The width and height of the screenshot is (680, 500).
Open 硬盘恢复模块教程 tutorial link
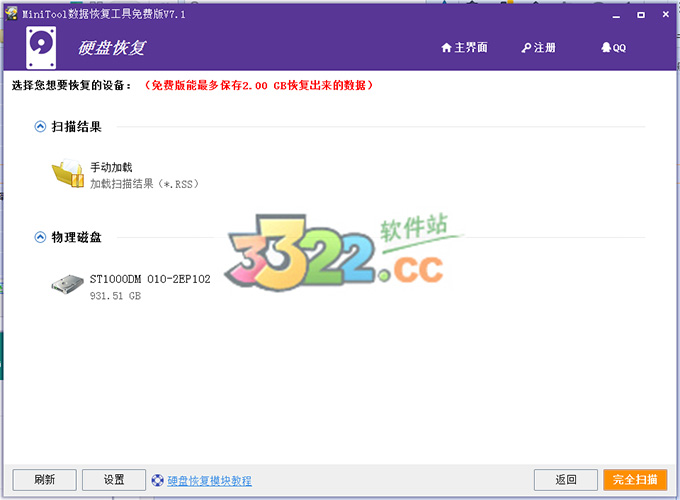coord(209,480)
